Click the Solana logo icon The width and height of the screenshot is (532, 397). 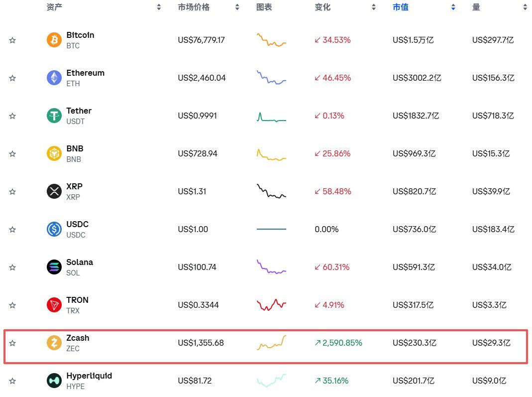pyautogui.click(x=54, y=267)
